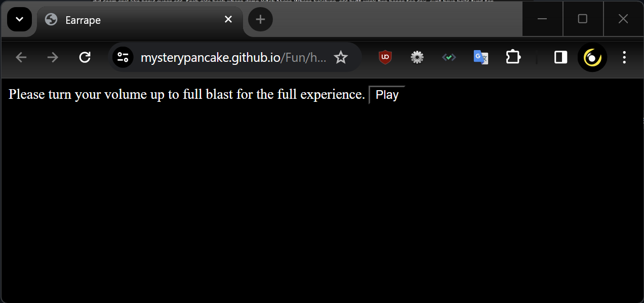Minimize the browser window
This screenshot has width=644, height=303.
click(x=542, y=19)
